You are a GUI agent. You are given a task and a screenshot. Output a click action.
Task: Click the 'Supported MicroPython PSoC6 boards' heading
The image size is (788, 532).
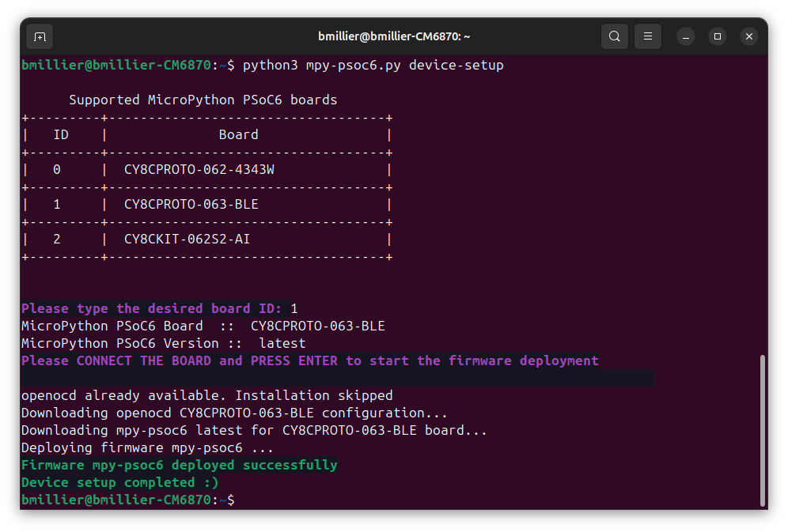[x=203, y=100]
